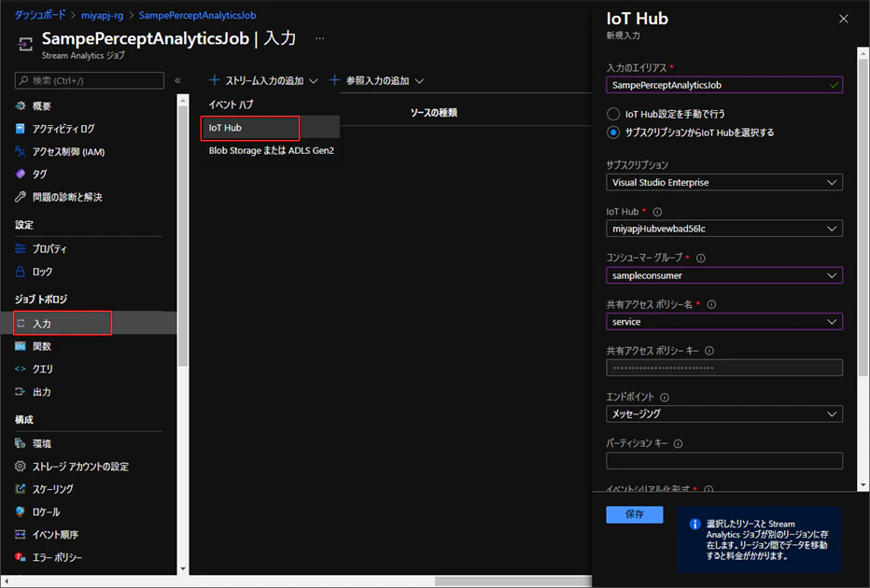Screen dimensions: 870x588
Task: Collapse the sidebar with double-chevron icon
Action: coord(177,80)
